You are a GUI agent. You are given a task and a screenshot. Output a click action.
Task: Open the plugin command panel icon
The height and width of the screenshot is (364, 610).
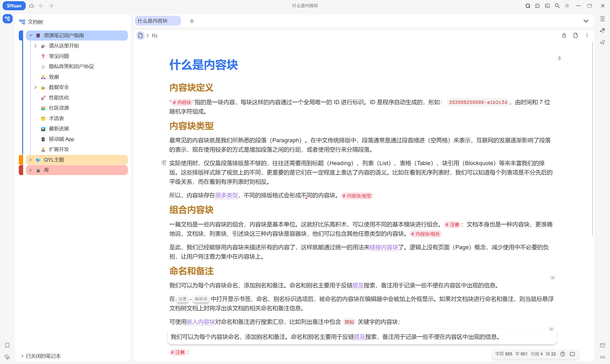(x=547, y=6)
